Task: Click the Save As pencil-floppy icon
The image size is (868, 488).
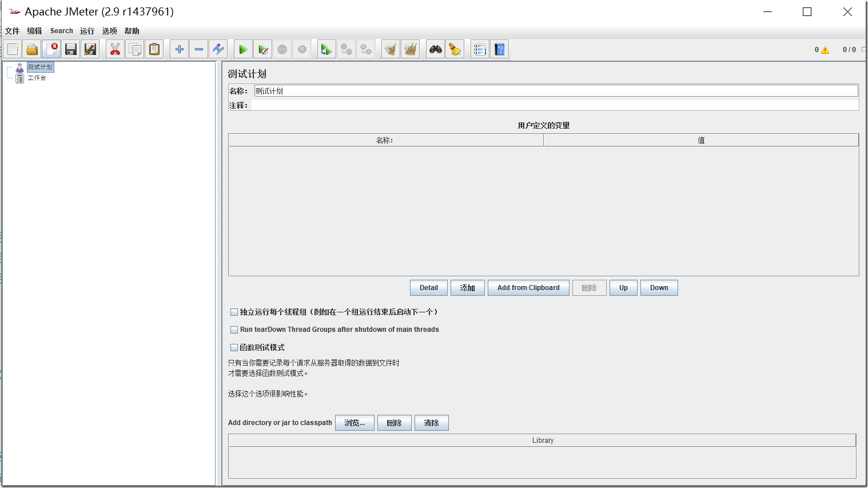Action: [90, 49]
